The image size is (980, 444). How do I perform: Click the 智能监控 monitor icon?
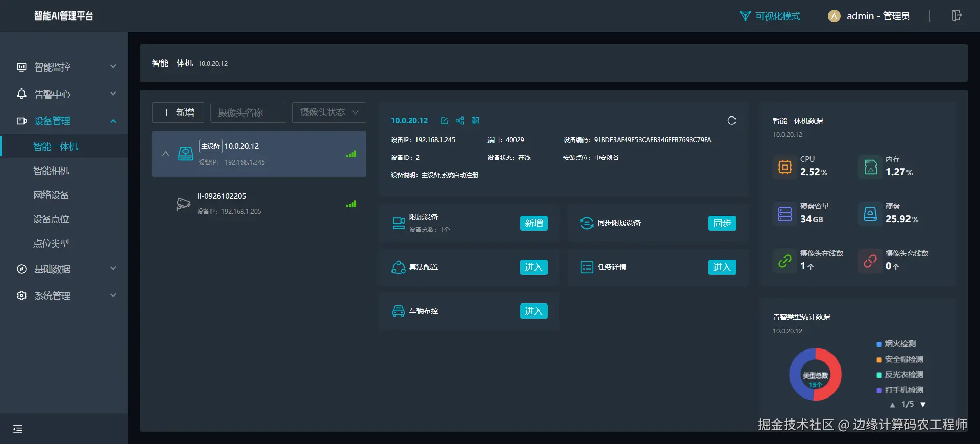[x=21, y=67]
